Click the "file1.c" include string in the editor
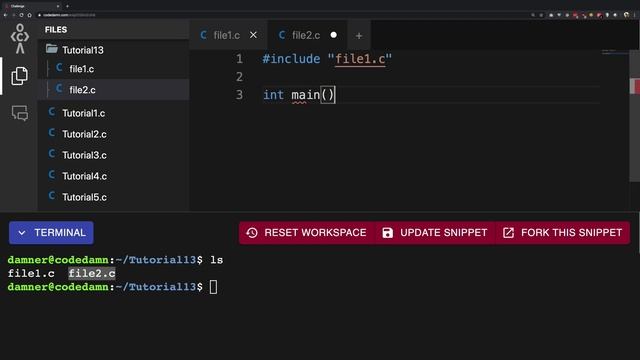 coord(360,59)
